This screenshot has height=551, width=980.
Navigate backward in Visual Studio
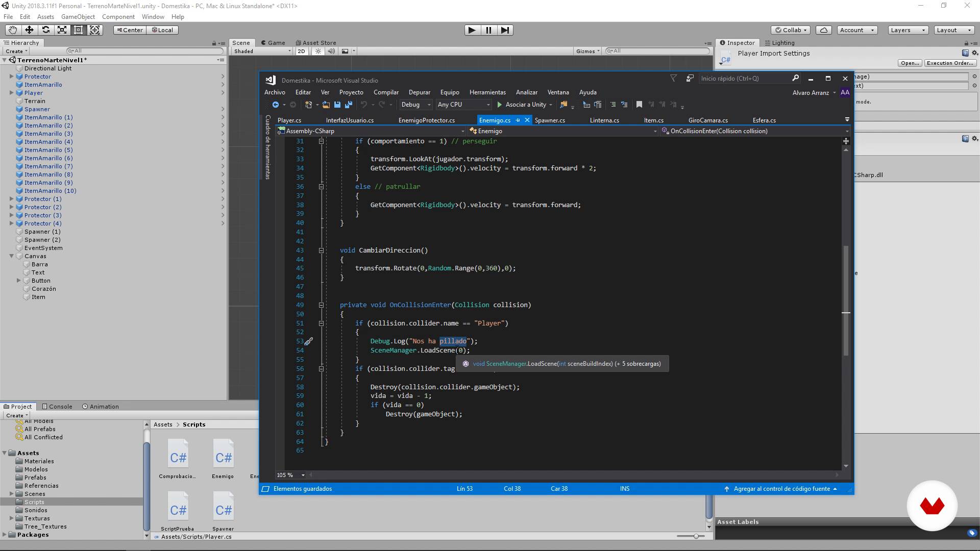coord(276,105)
